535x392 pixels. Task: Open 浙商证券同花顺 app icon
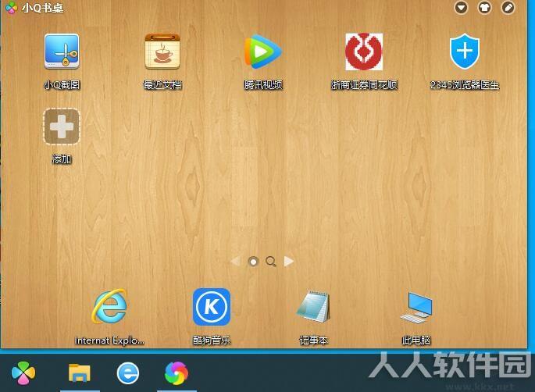click(364, 52)
